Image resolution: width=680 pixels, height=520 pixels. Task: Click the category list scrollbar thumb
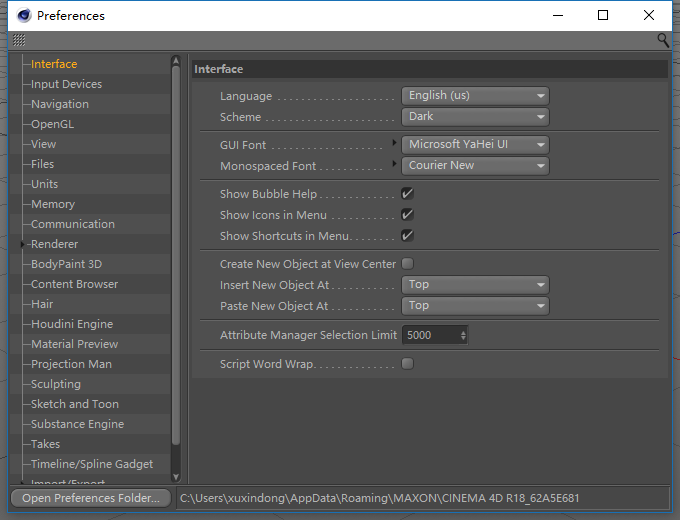(176, 255)
